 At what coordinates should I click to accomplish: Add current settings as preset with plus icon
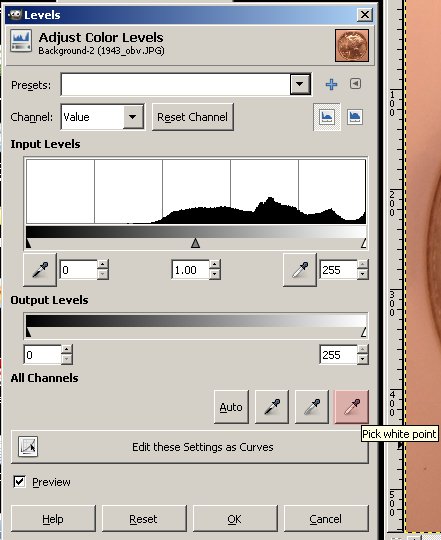(x=331, y=84)
